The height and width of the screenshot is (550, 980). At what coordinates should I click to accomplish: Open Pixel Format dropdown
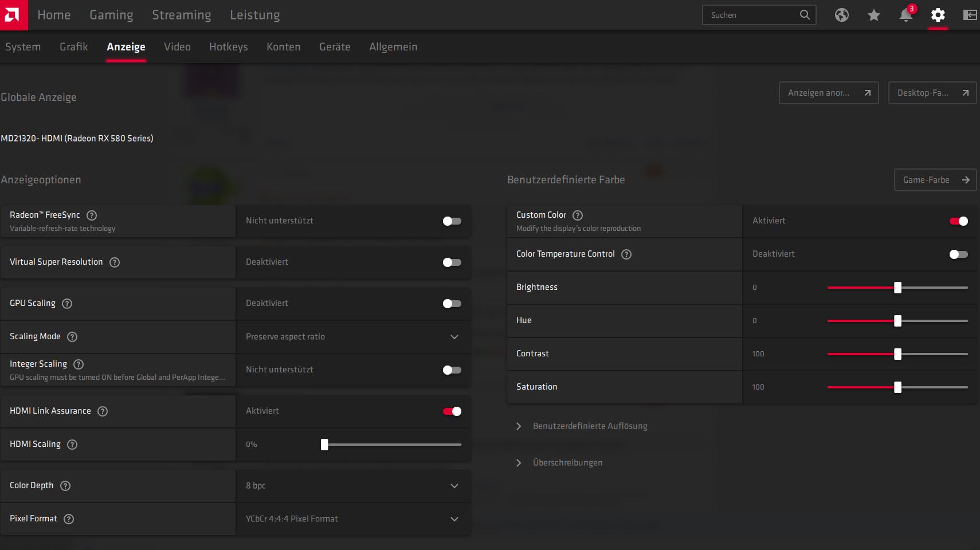[353, 519]
